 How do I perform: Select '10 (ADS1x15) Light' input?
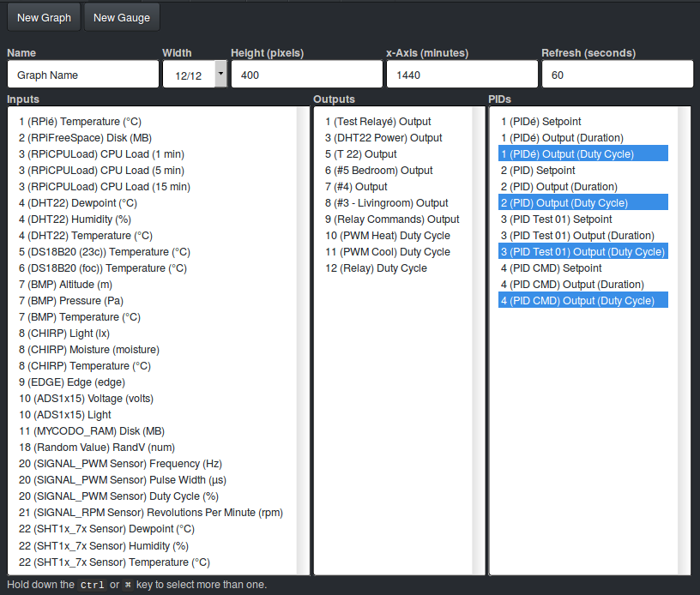point(152,415)
